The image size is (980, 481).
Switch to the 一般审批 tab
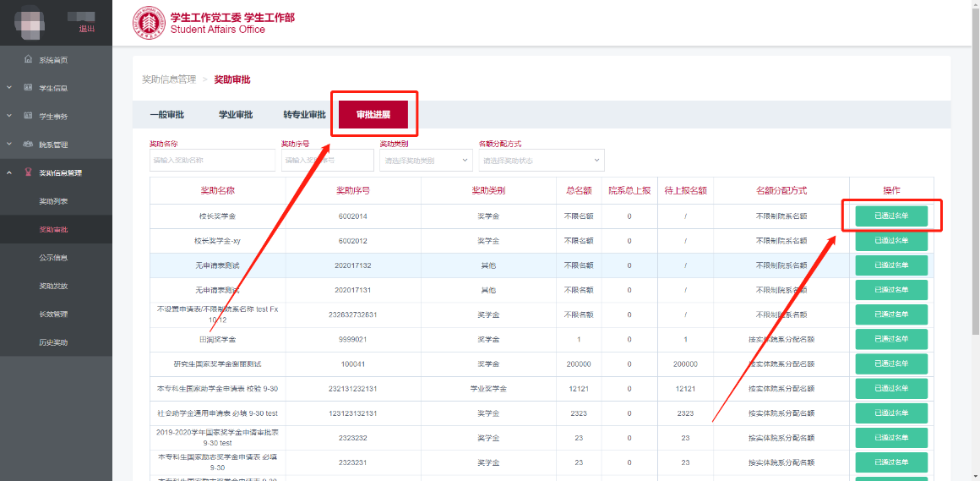point(166,115)
